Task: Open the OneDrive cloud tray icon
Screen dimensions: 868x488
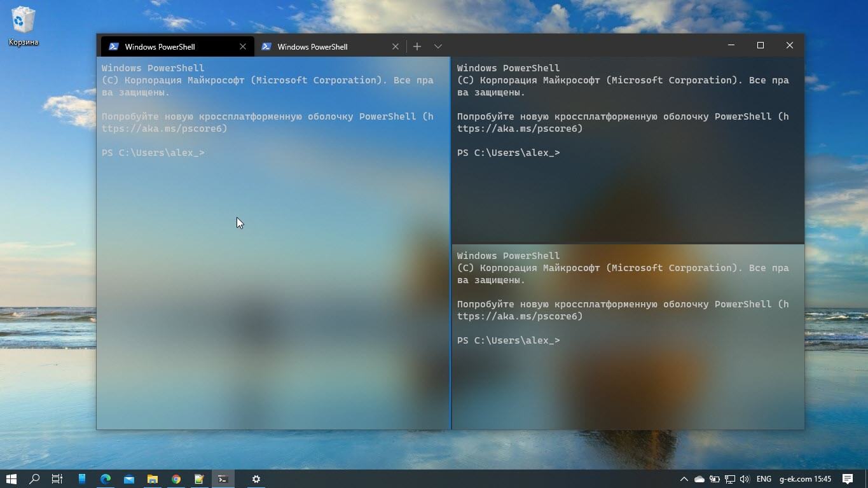Action: (699, 479)
